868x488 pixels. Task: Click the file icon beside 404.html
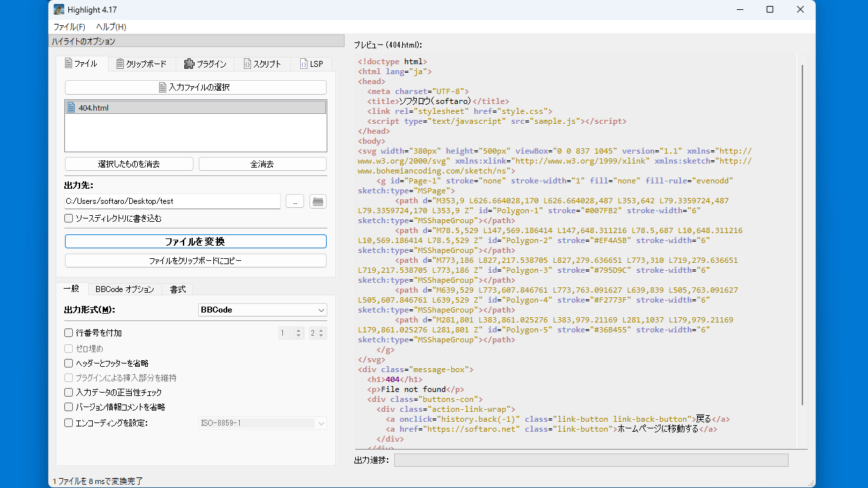[72, 108]
